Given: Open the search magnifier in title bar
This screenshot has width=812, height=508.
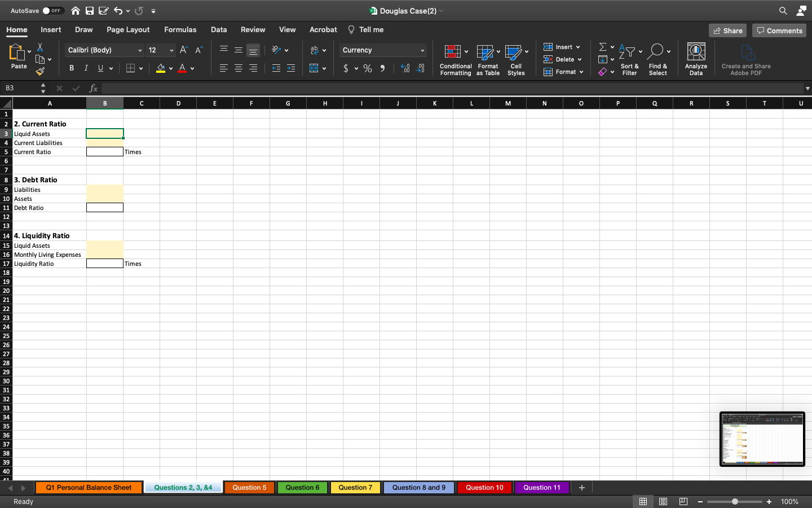Looking at the screenshot, I should tap(783, 11).
